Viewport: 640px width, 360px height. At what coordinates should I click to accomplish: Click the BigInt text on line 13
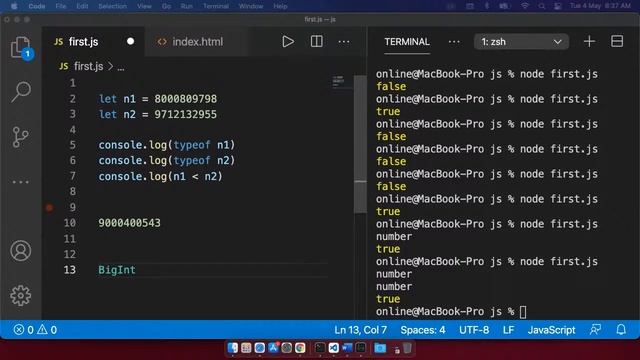pyautogui.click(x=117, y=270)
